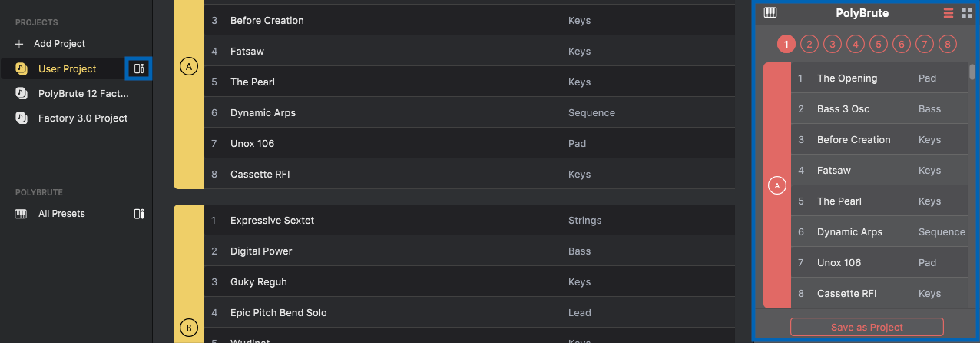Click the keyboard icon in the PolyBrute panel
Screen dimensions: 980x343
click(x=770, y=13)
